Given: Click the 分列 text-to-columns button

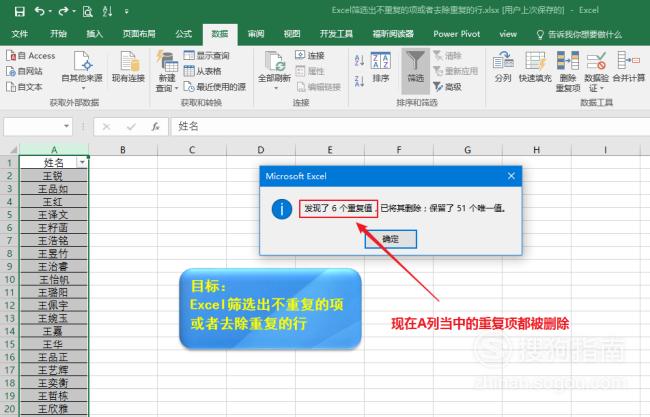Looking at the screenshot, I should pos(503,66).
